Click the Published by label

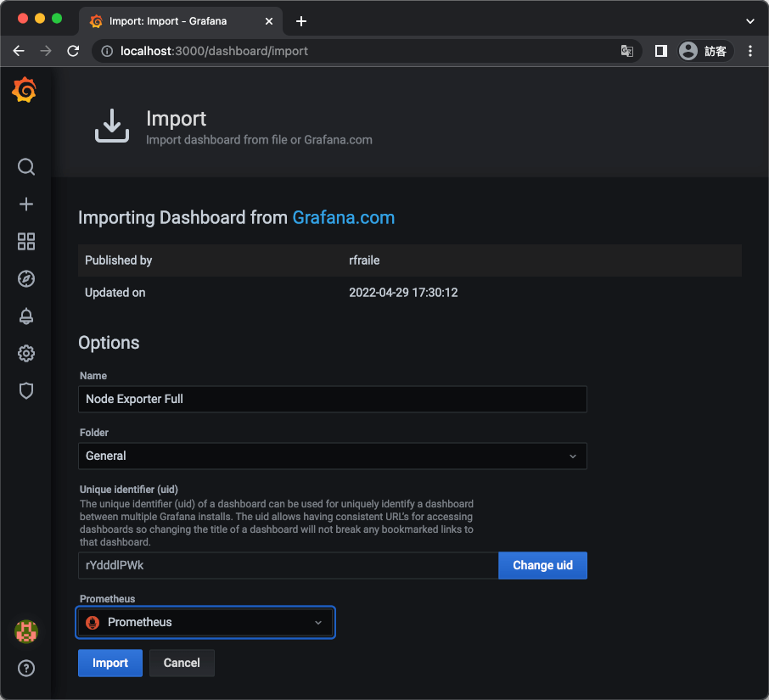tap(118, 260)
